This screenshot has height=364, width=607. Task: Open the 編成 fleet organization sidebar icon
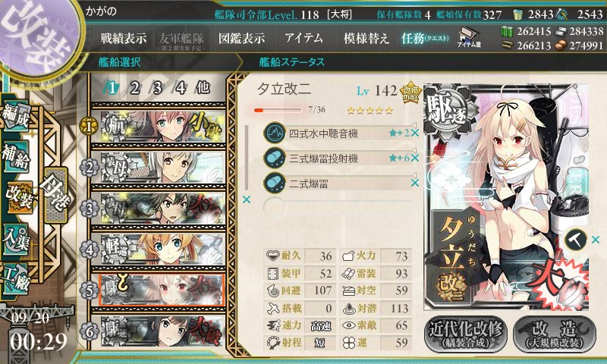coord(16,117)
